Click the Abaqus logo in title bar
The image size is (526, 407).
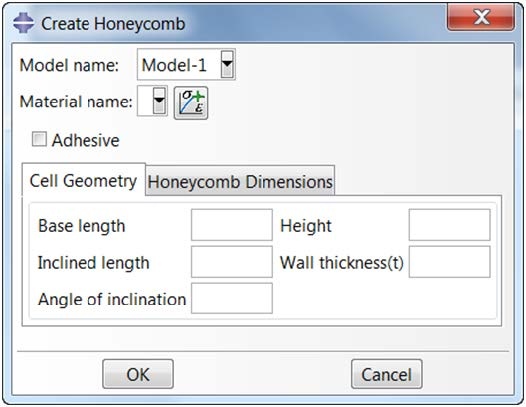click(x=23, y=23)
